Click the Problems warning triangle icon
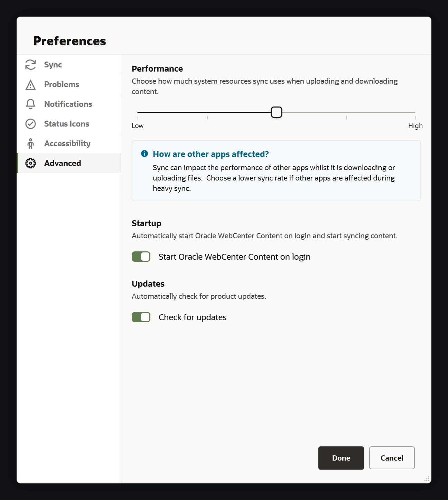Screen dimensions: 448x500 click(x=30, y=85)
